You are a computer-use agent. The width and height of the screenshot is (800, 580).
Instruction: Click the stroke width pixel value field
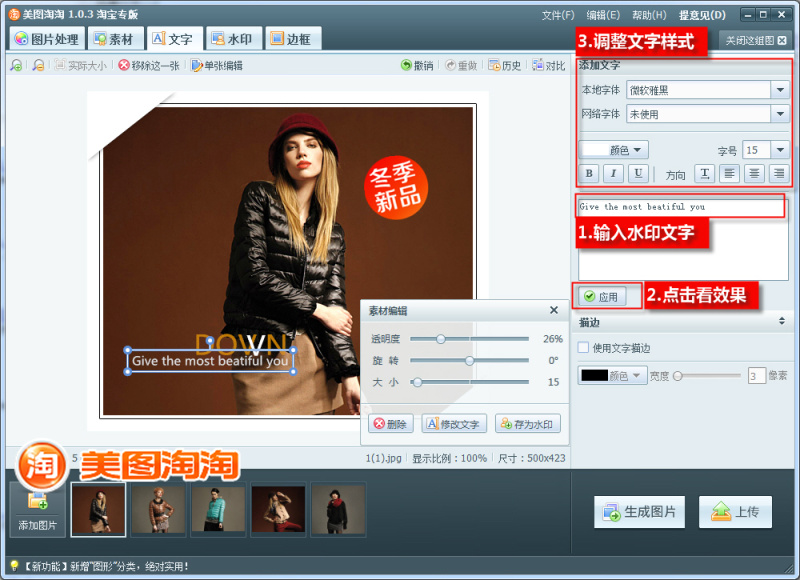(757, 376)
